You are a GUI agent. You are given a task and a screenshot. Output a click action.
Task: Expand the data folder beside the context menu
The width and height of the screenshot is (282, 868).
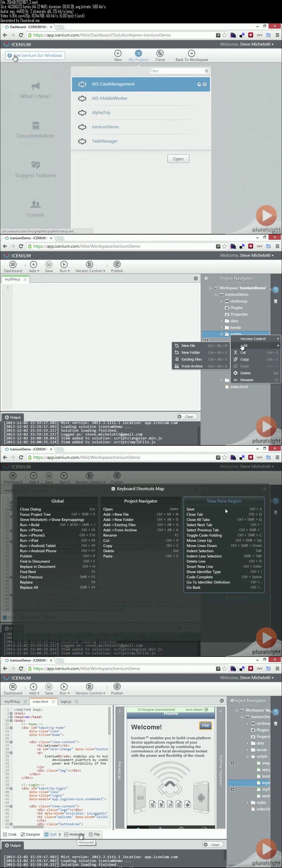click(221, 321)
